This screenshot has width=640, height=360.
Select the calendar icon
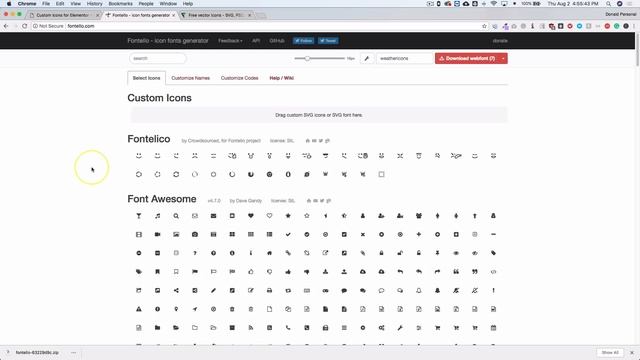coord(493,328)
